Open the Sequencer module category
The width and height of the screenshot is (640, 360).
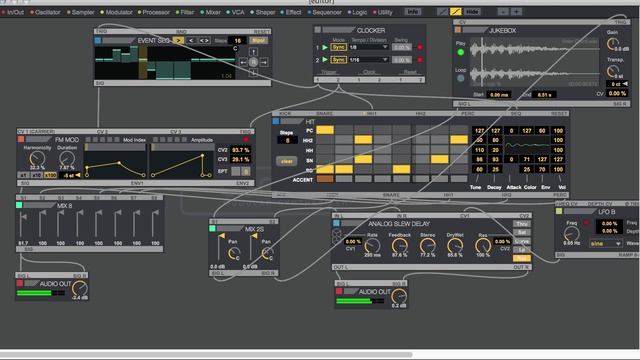(x=324, y=12)
